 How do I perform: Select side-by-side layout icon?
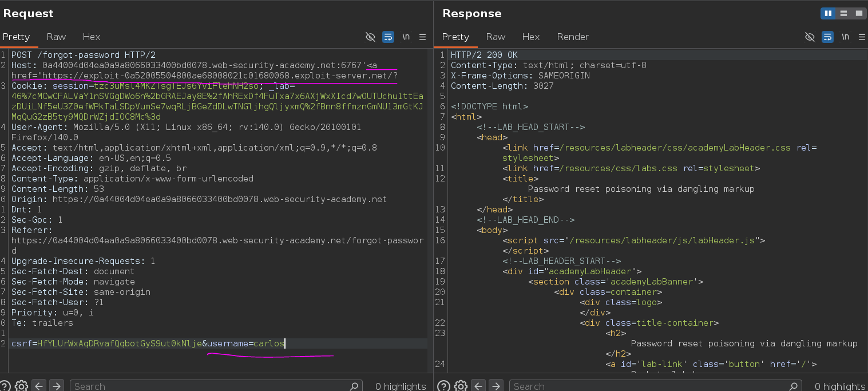click(x=828, y=13)
